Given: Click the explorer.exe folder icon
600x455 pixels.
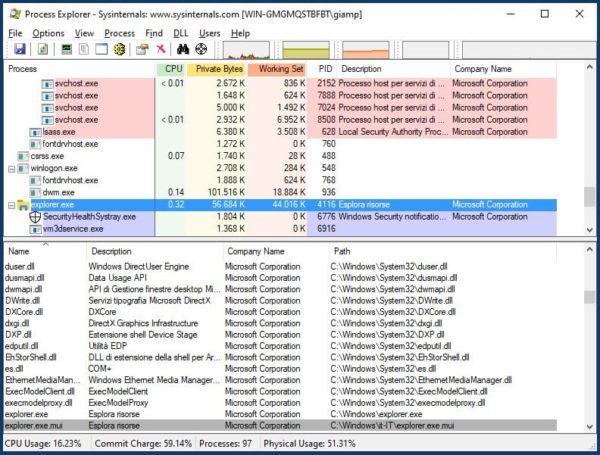Looking at the screenshot, I should (23, 205).
